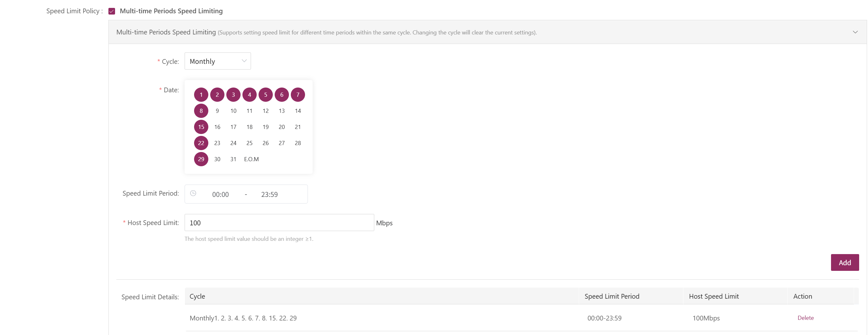
Task: Click the Host Speed Limit input field
Action: click(279, 223)
